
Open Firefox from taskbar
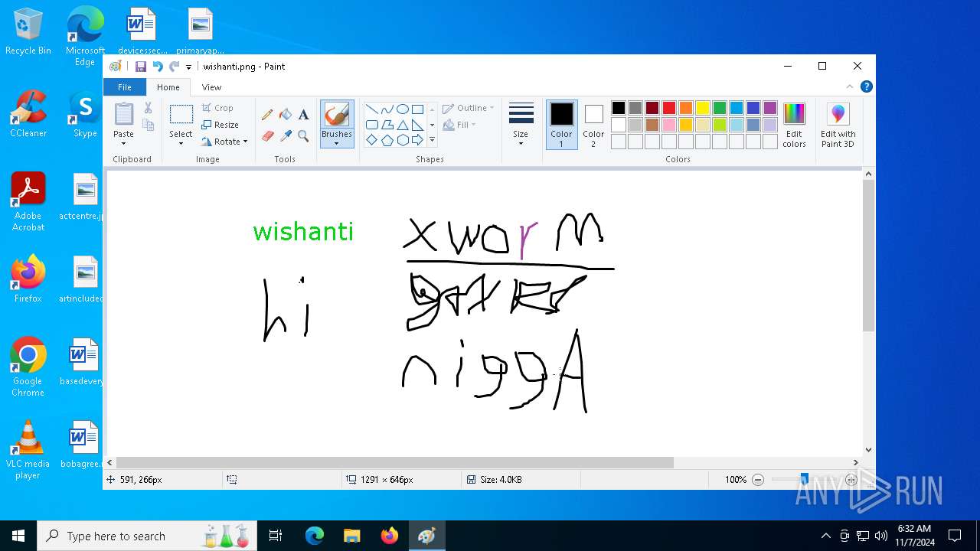pos(390,536)
